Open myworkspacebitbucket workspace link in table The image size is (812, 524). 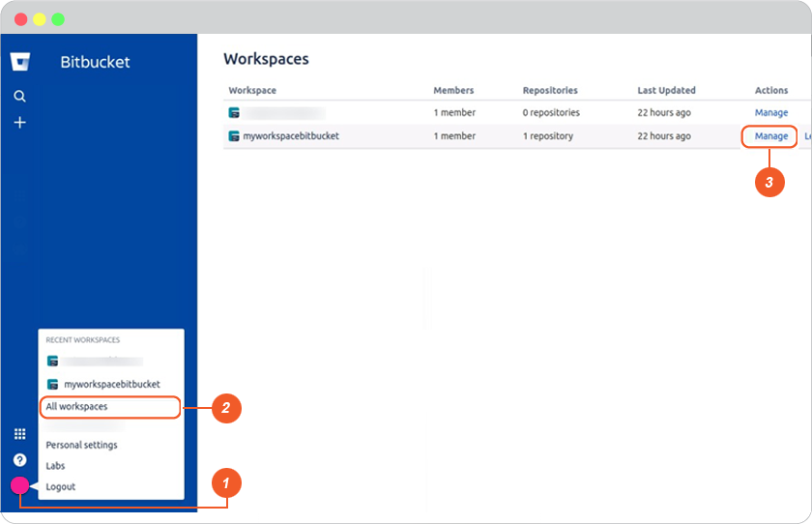click(x=291, y=136)
